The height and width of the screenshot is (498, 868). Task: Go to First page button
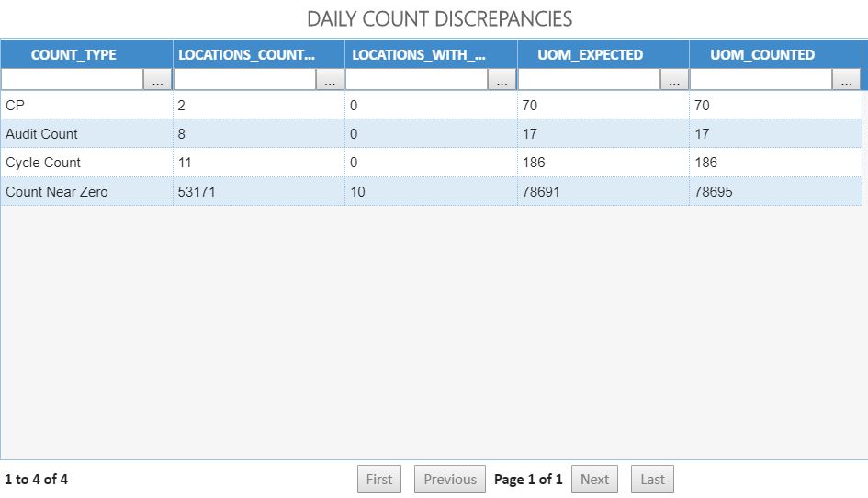(x=379, y=480)
